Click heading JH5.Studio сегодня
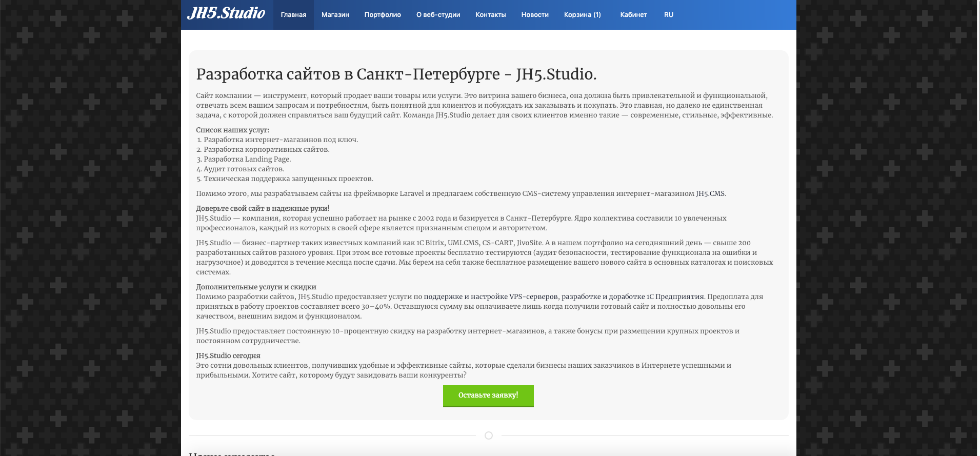 pyautogui.click(x=228, y=356)
